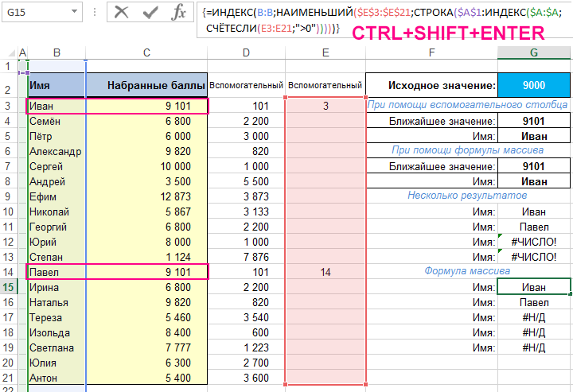Image resolution: width=573 pixels, height=392 pixels.
Task: Click column E cell with value 3
Action: click(325, 106)
